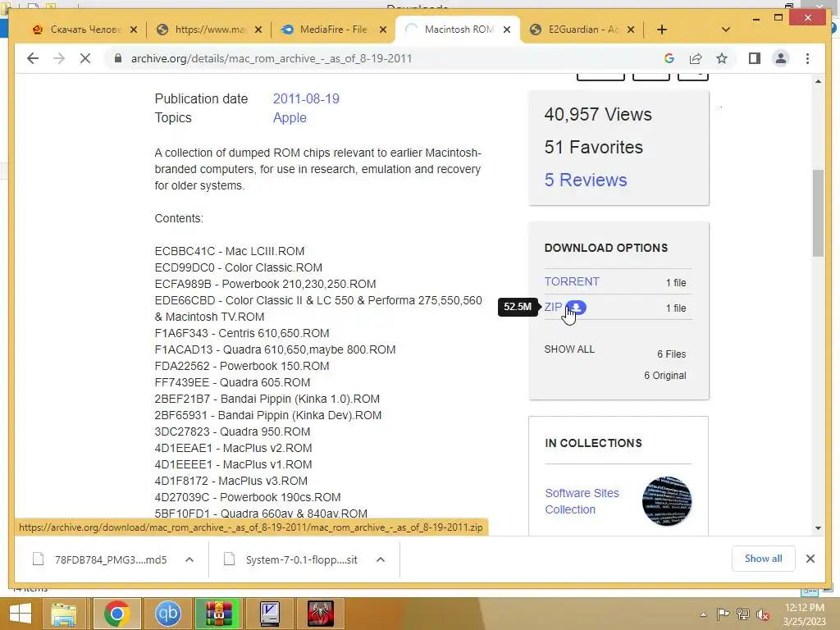840x630 pixels.
Task: Select the "4D1EEAE1 - MacPlus v2.ROM" line
Action: [233, 448]
